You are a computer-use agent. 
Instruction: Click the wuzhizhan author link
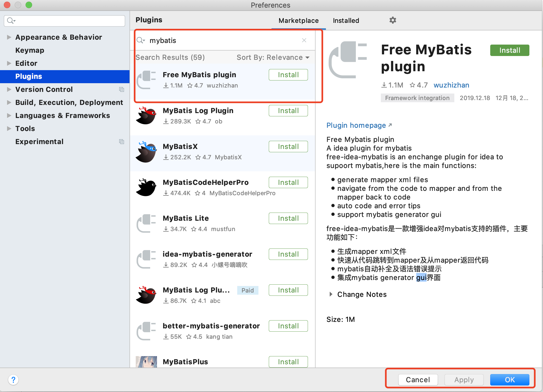point(451,85)
